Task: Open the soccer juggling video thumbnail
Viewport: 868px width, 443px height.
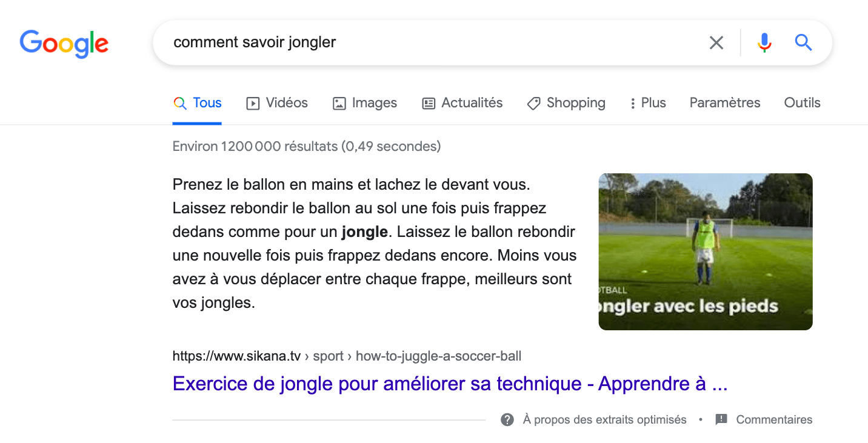Action: (x=705, y=251)
